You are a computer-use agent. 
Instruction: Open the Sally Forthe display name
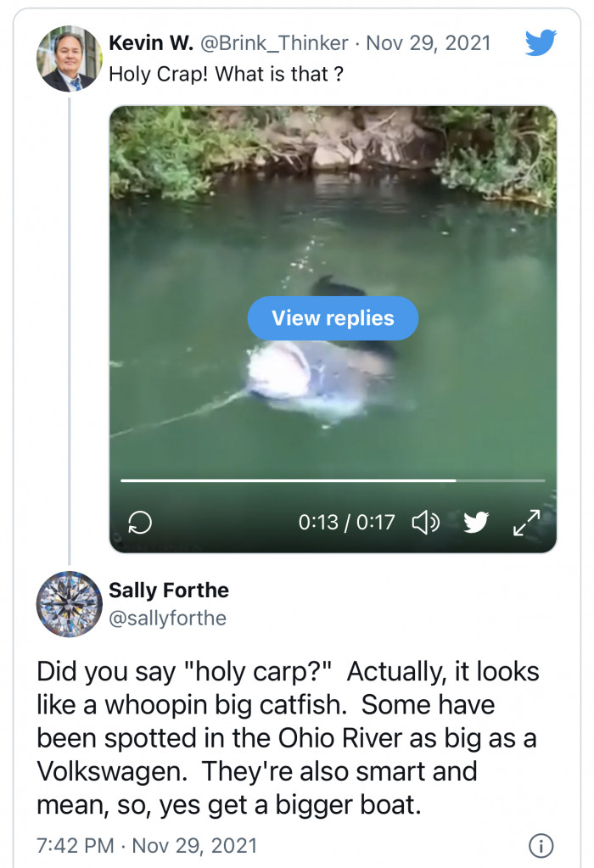point(169,590)
